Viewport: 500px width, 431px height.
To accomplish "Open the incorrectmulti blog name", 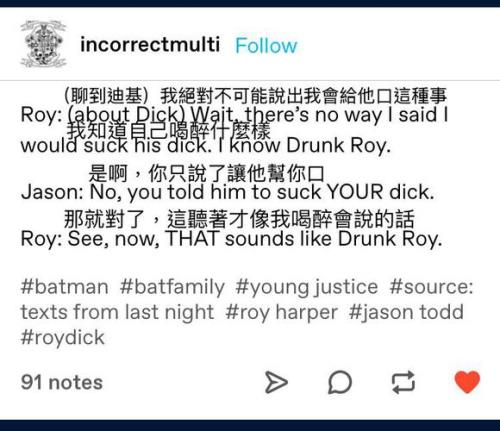I will (x=150, y=44).
